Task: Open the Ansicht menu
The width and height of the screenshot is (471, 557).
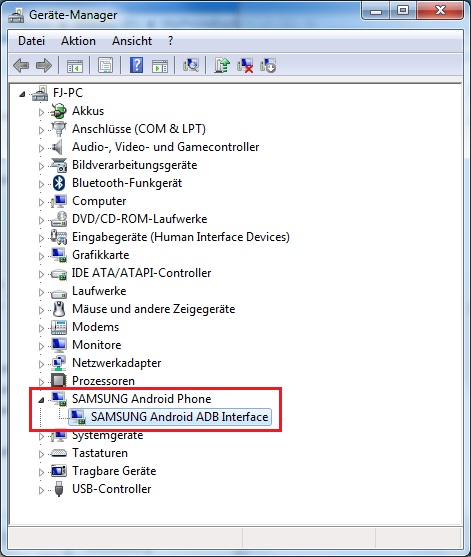Action: pos(132,41)
